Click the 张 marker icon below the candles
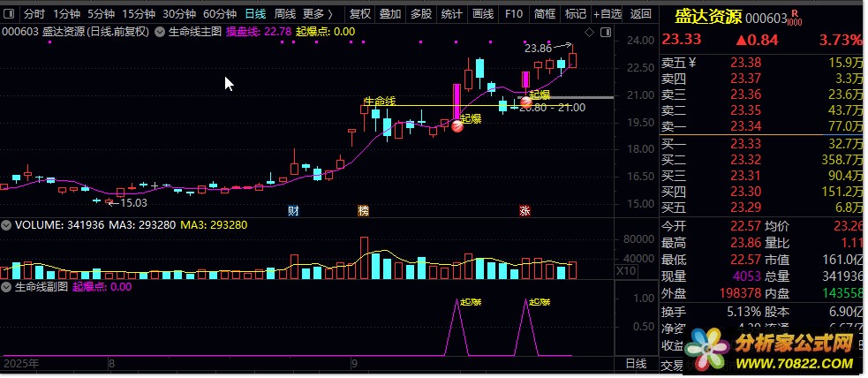Screen dimensions: 868x378 tap(525, 210)
